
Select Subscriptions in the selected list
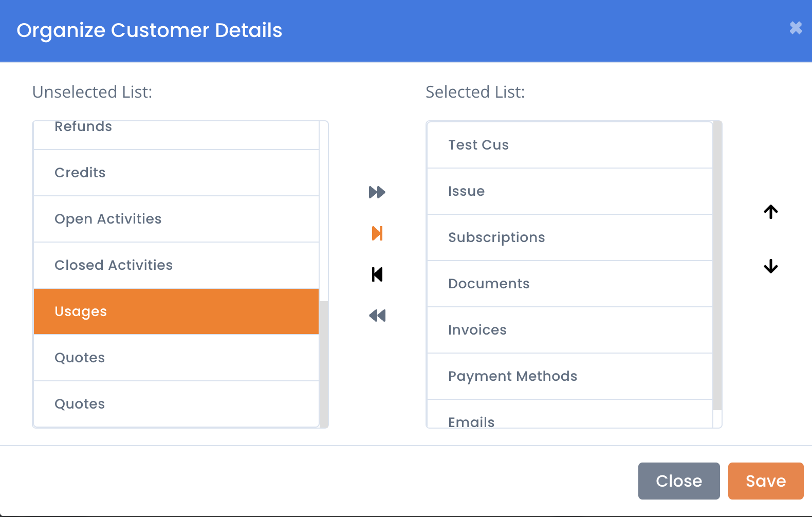pos(570,237)
